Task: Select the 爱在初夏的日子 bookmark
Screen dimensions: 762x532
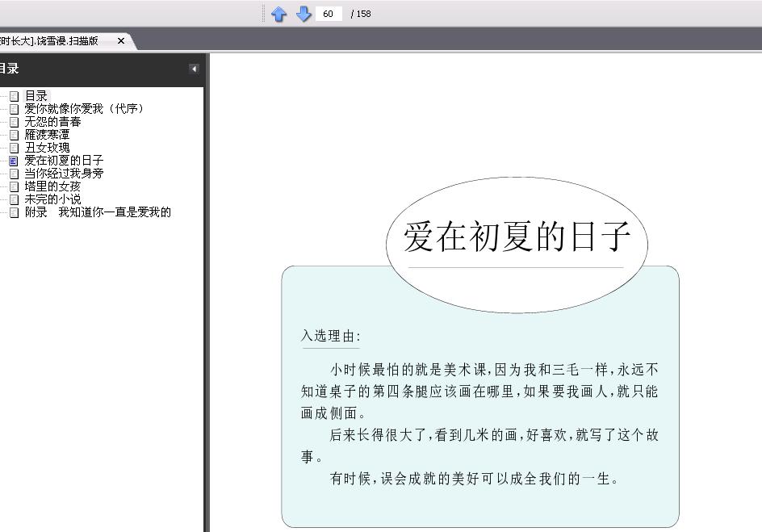Action: [64, 161]
